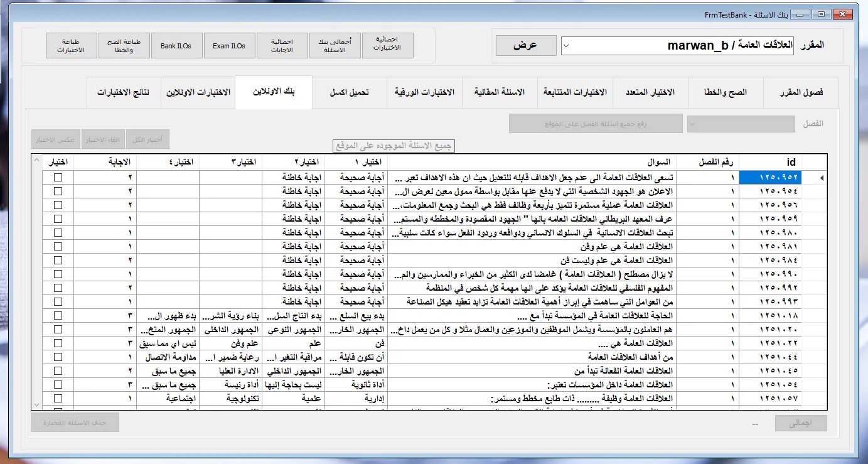The image size is (868, 464).
Task: Click the عكس الاختيار invert button
Action: click(57, 139)
